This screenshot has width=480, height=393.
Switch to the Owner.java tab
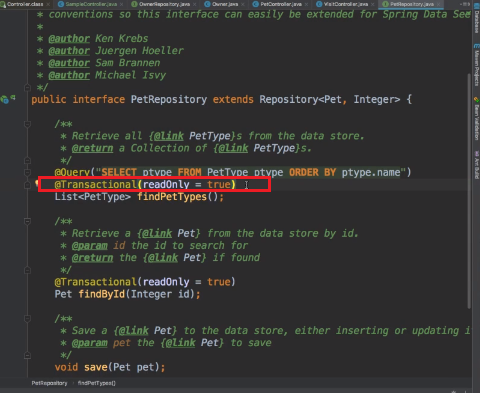[x=222, y=4]
